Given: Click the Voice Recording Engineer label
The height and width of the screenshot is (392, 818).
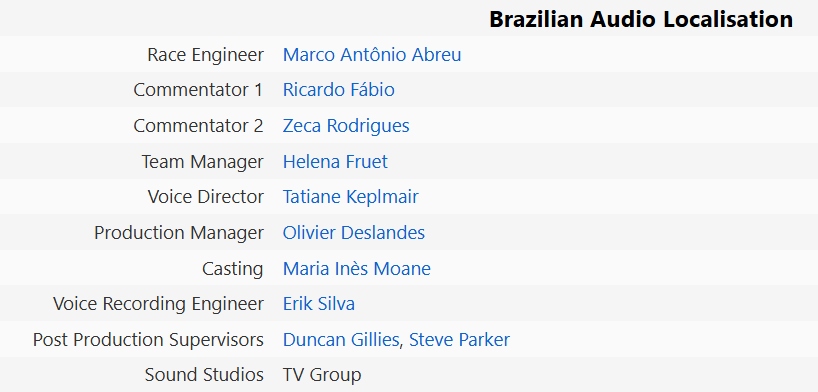Looking at the screenshot, I should click(x=159, y=304).
